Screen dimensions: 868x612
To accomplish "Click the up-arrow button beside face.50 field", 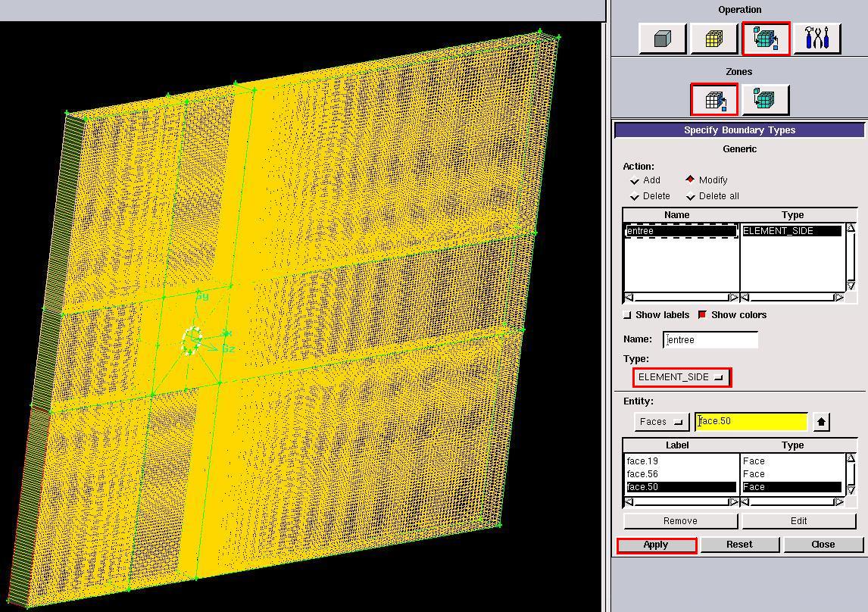I will coord(821,421).
